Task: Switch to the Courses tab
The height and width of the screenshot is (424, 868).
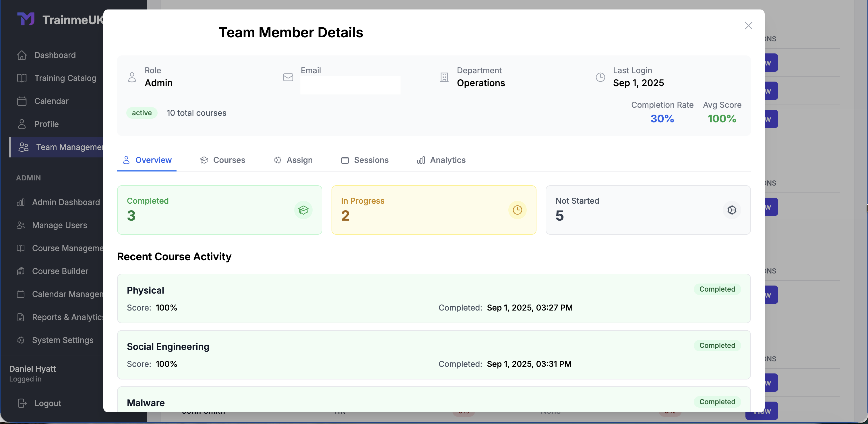Action: click(222, 160)
